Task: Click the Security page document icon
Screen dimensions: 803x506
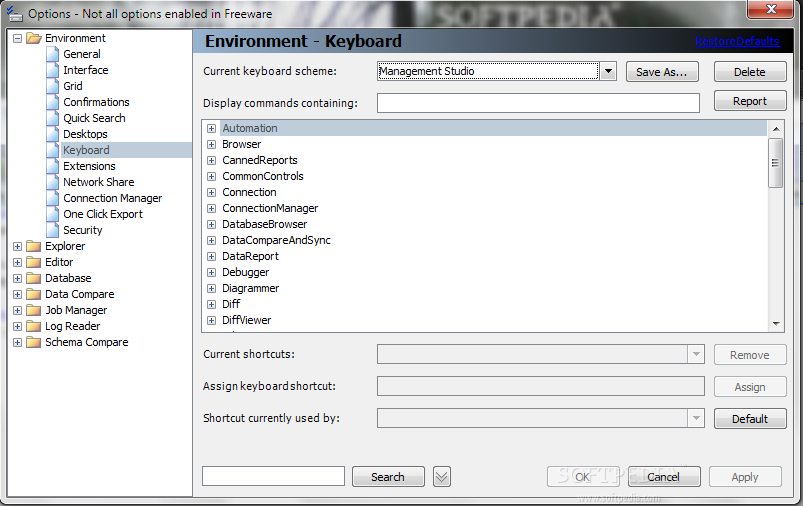Action: [53, 230]
